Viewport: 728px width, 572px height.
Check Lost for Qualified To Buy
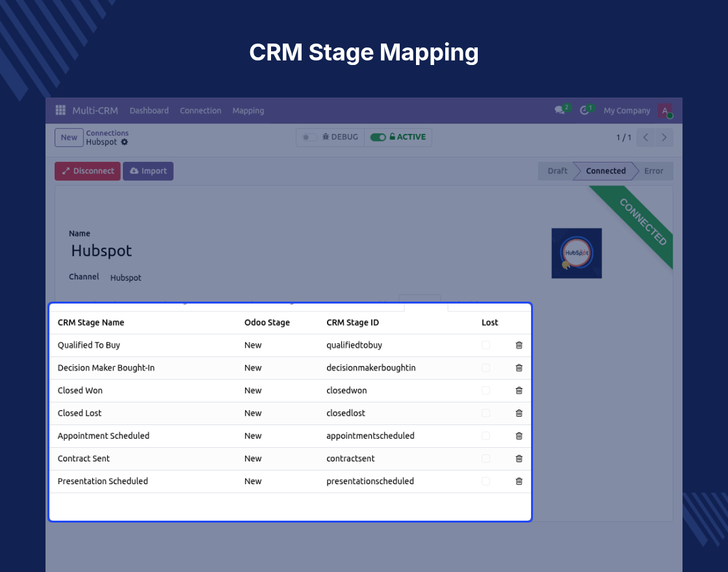pos(486,345)
